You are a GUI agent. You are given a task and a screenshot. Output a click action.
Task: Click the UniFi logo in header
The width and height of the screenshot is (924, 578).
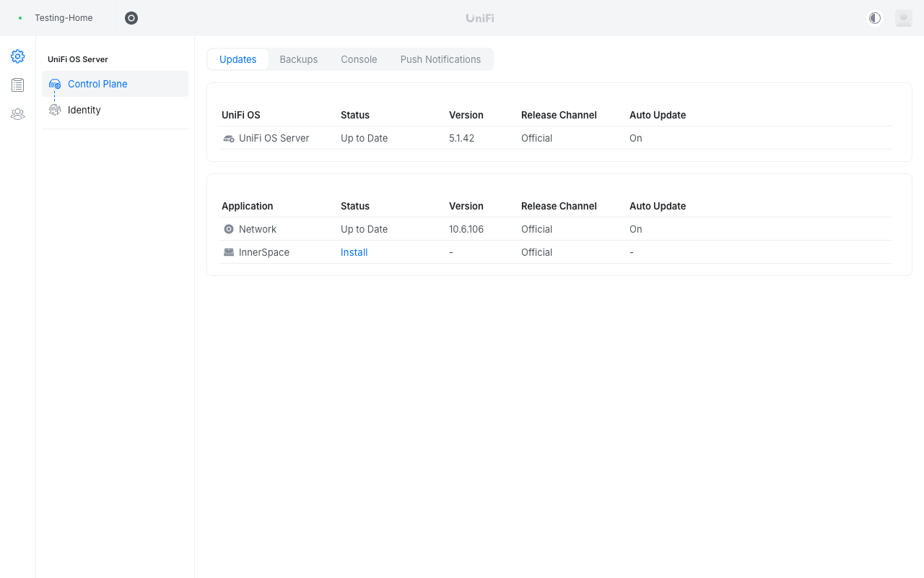pyautogui.click(x=480, y=18)
